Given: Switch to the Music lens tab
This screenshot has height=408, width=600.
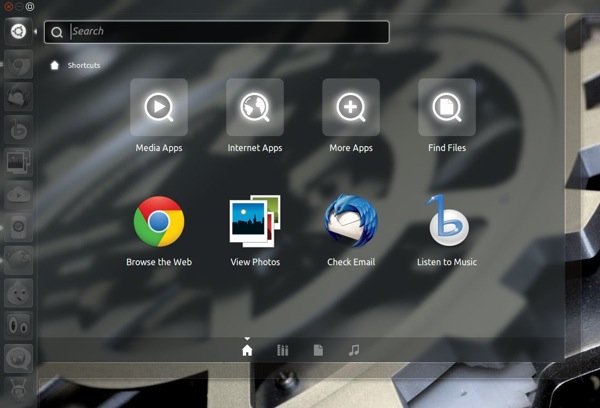Looking at the screenshot, I should click(x=354, y=350).
